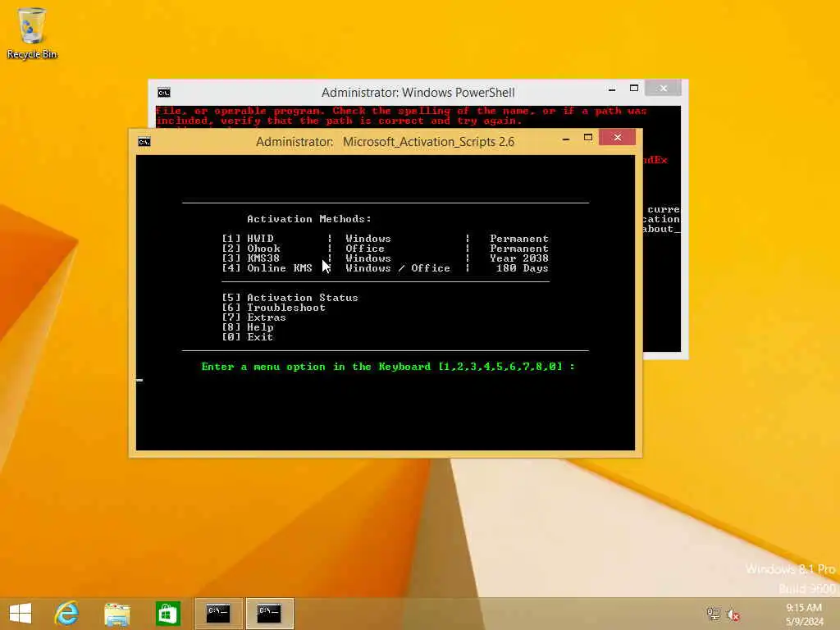Maximize the PowerShell window
This screenshot has height=630, width=840.
pos(634,89)
